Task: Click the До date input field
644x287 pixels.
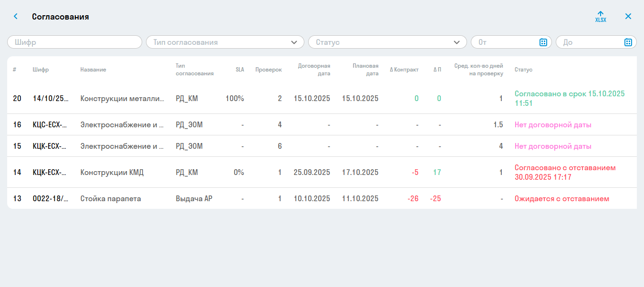Action: 591,42
